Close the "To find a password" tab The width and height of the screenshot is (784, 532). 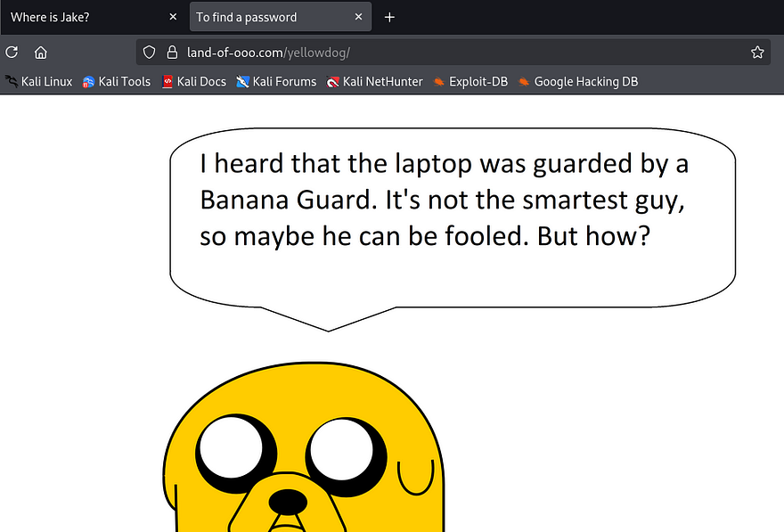(358, 17)
